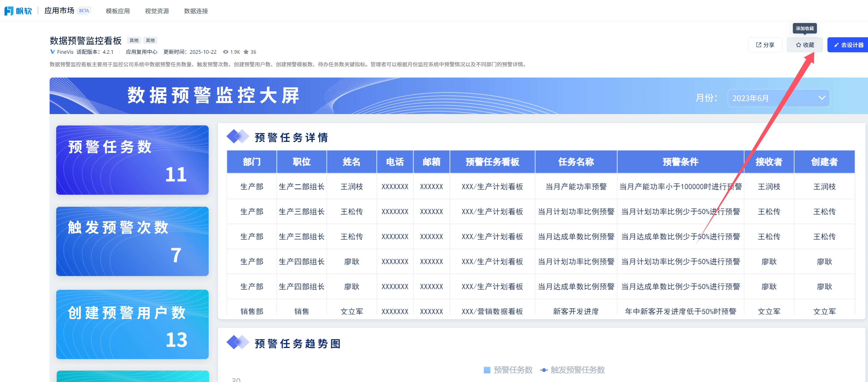Click the 预警任务数 blue card
This screenshot has width=868, height=382.
(x=132, y=160)
